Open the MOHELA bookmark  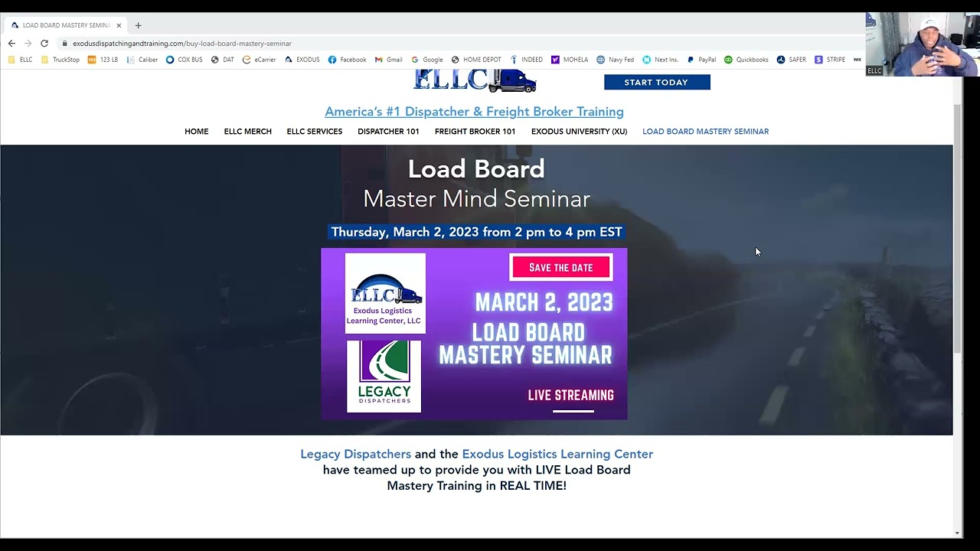tap(570, 60)
